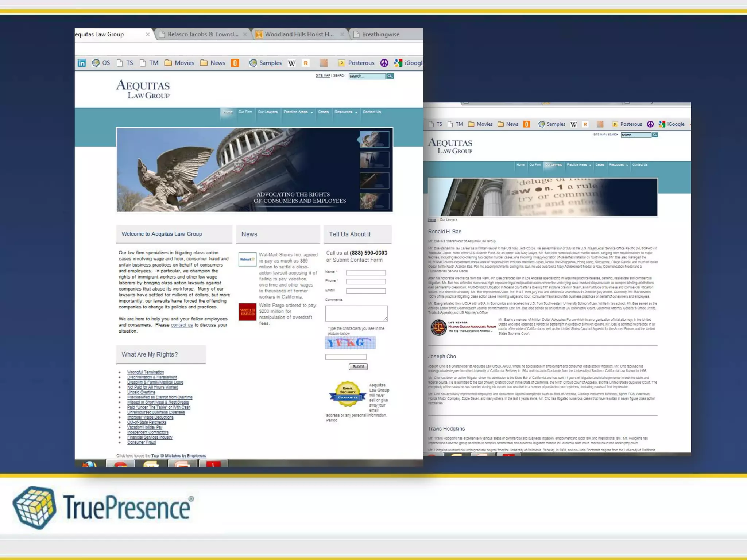
Task: Click the LinkedIn bookmark icon
Action: tap(82, 63)
